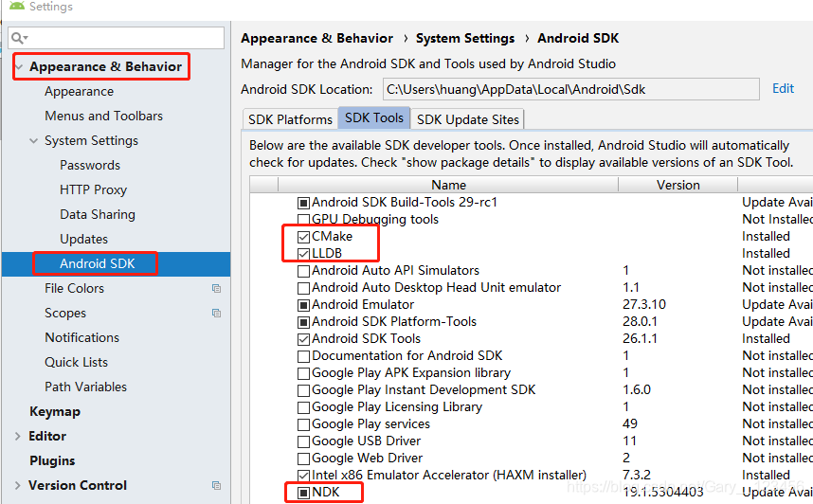Viewport: 813px width, 504px height.
Task: Open the Updates settings page
Action: click(x=84, y=240)
